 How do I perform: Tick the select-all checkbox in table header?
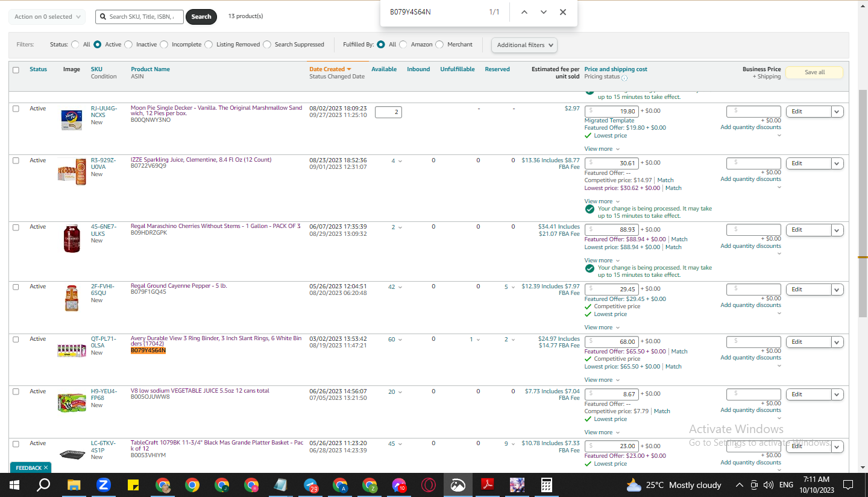(x=16, y=70)
